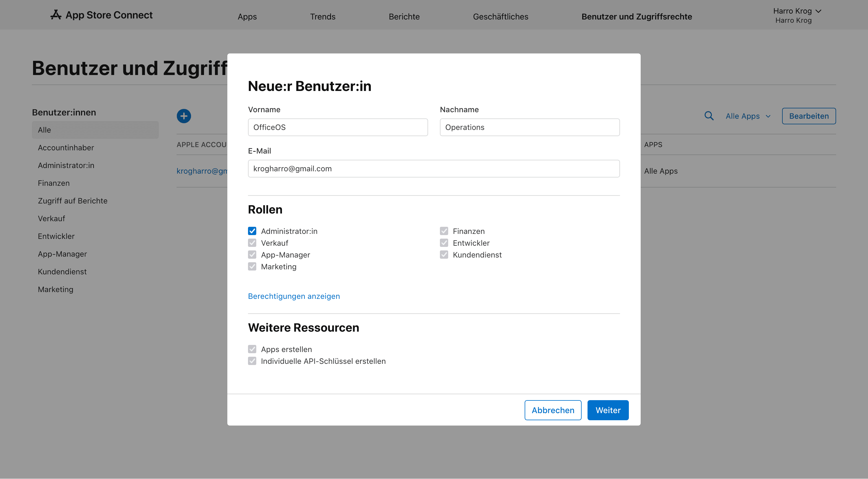Viewport: 868px width, 479px height.
Task: Filter users by Zugriff auf Berichte
Action: tap(72, 201)
